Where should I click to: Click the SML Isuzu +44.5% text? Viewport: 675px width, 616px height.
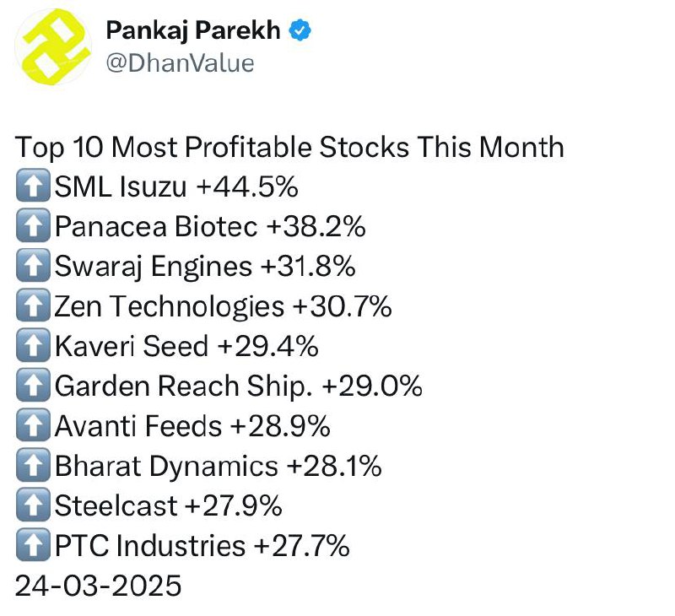point(176,186)
